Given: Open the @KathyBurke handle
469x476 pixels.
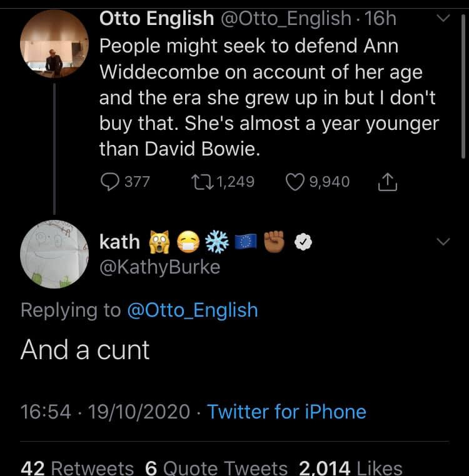Looking at the screenshot, I should click(159, 267).
